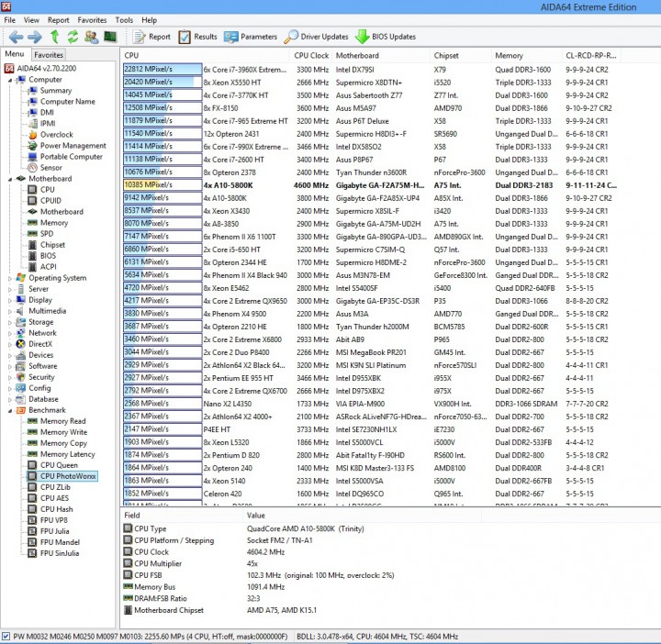This screenshot has width=661, height=644.
Task: Click the Back arrow toolbar icon
Action: (16, 37)
